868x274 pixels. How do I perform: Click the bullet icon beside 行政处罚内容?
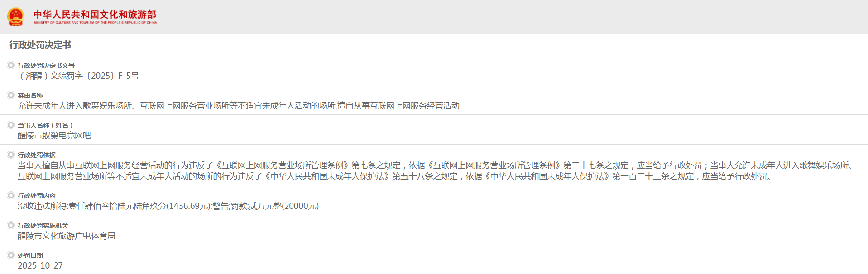coord(11,195)
